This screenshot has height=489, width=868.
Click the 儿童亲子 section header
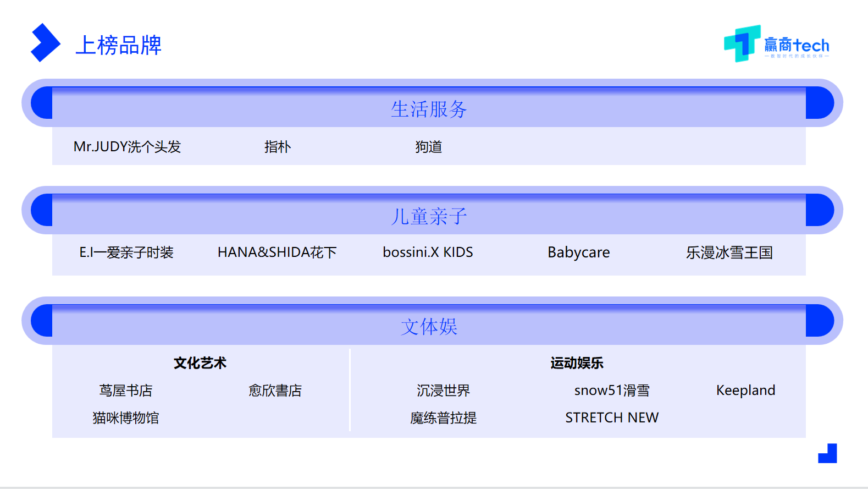(x=429, y=216)
